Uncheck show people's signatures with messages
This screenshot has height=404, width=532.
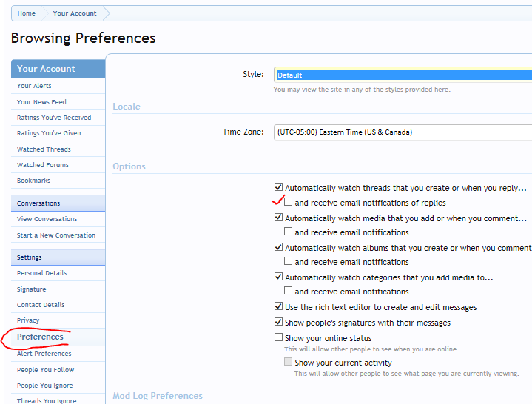(x=279, y=323)
